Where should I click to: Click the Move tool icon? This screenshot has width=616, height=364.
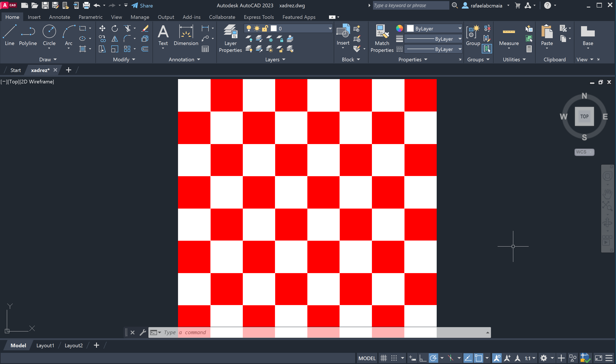click(x=102, y=29)
